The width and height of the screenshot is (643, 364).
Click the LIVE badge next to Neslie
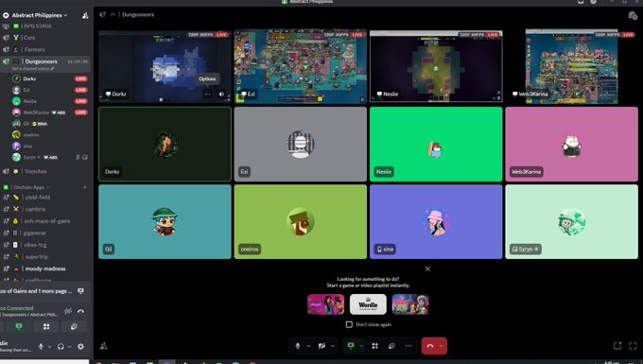80,101
